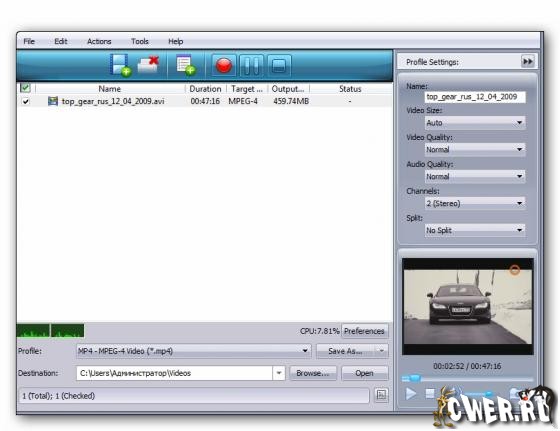Toggle the select-all checkbox in the list header
Viewport: 560px width, 431px height.
(25, 88)
